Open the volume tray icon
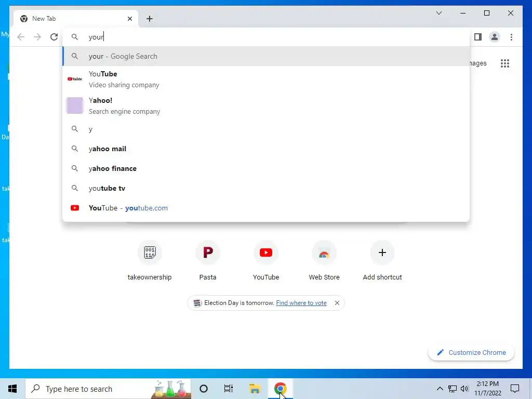The height and width of the screenshot is (399, 532). pos(464,389)
